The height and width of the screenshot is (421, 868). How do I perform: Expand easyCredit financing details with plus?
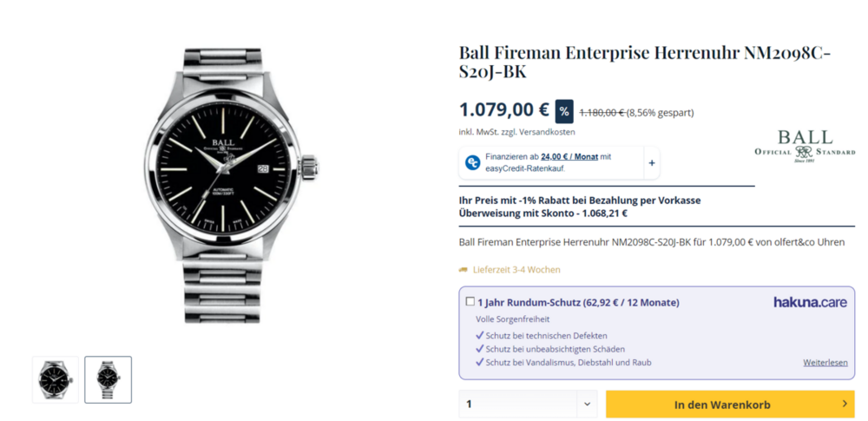652,162
